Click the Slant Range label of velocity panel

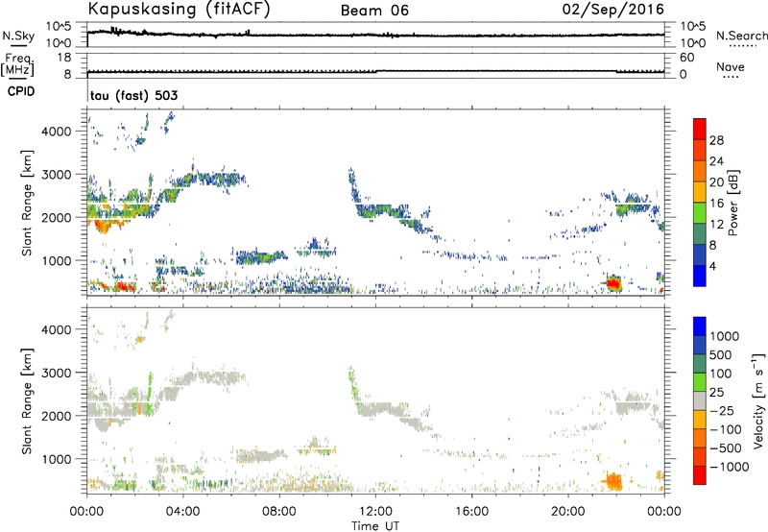[x=27, y=400]
